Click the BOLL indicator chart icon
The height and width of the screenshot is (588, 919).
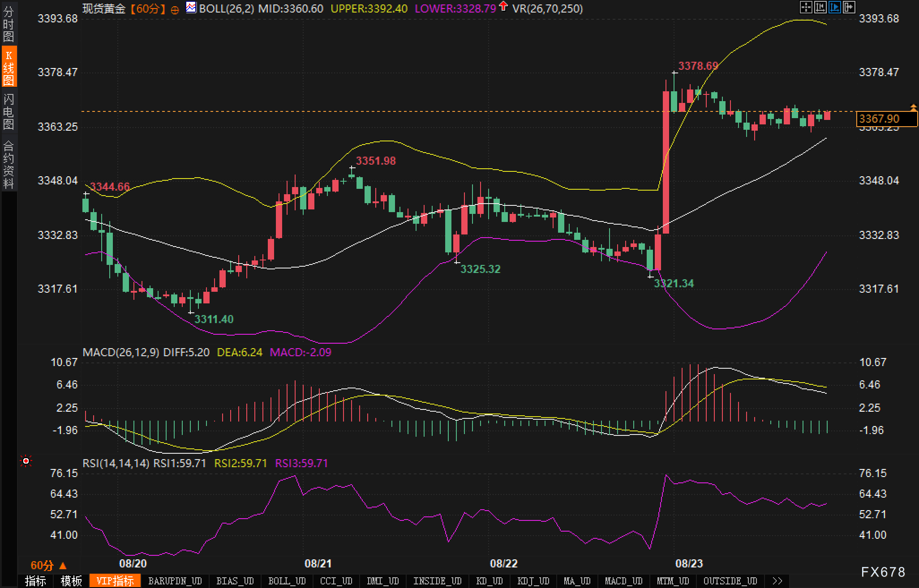(x=191, y=8)
